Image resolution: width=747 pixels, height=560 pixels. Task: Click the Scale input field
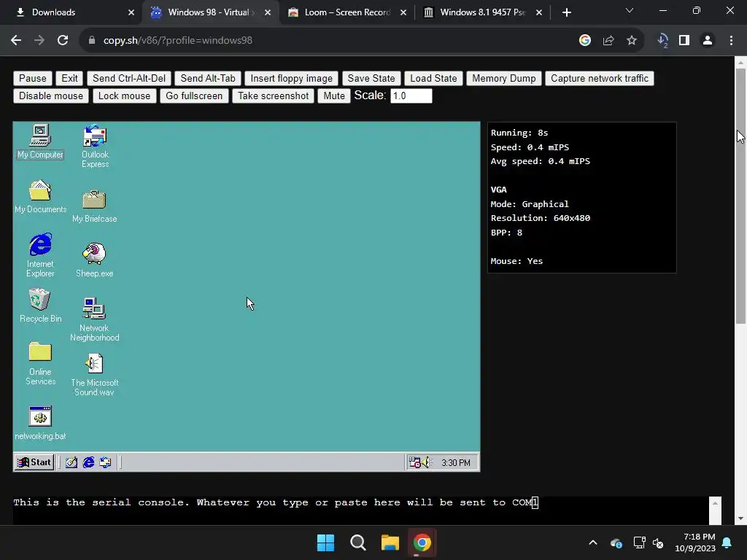tap(411, 96)
